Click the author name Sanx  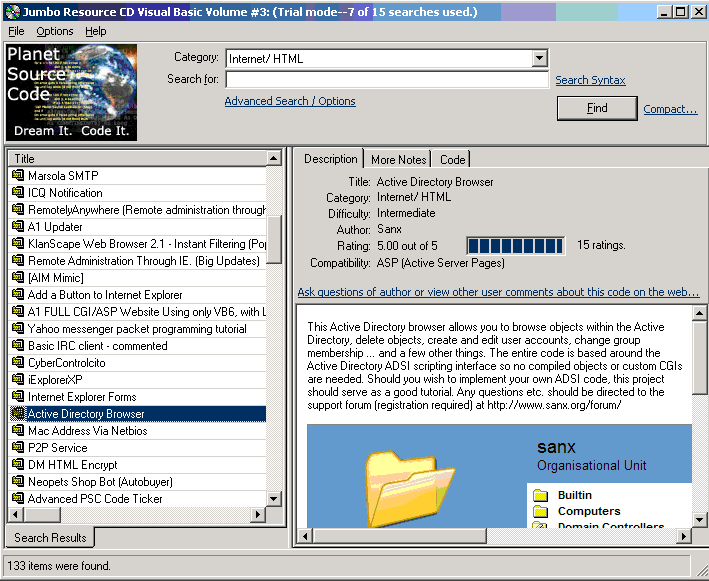(x=389, y=229)
